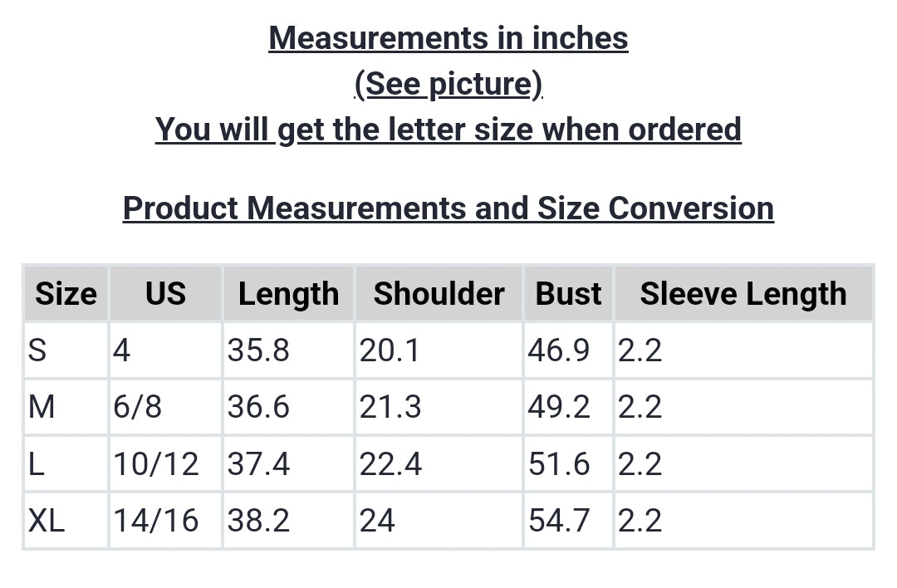897x588 pixels.
Task: Open the "(See picture)" link
Action: click(x=448, y=84)
